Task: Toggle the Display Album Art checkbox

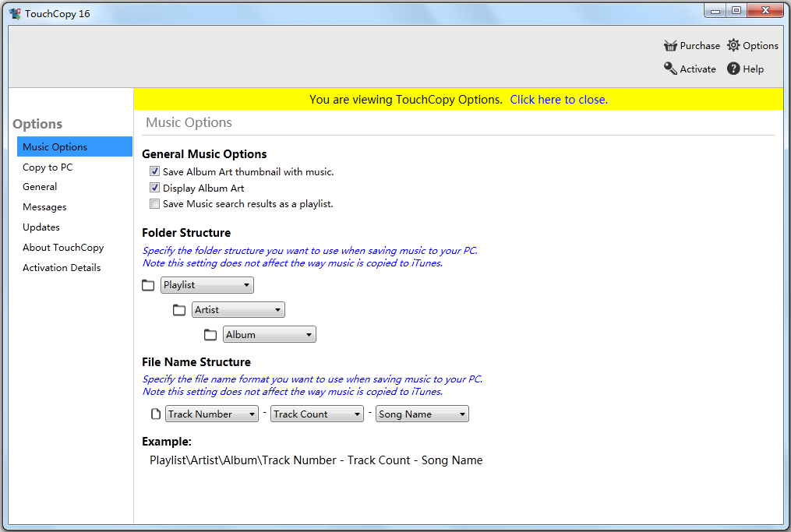Action: pos(154,188)
